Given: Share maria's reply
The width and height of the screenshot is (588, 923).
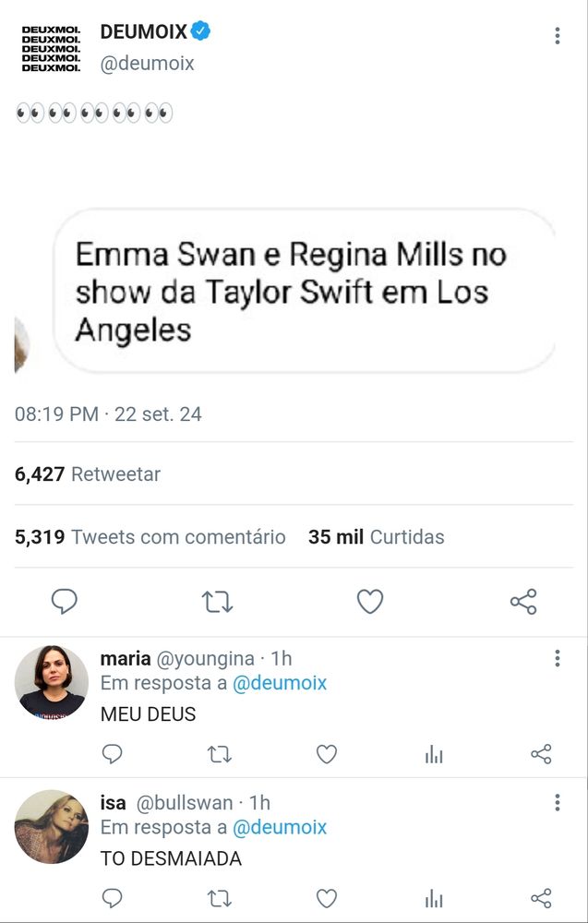Looking at the screenshot, I should click(x=541, y=754).
